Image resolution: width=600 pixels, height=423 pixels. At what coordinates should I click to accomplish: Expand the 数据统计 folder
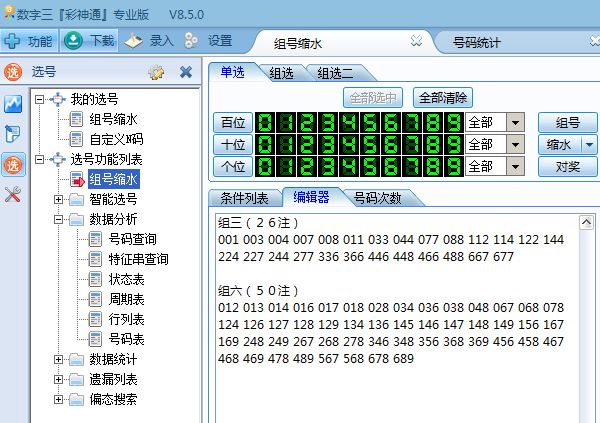point(58,359)
